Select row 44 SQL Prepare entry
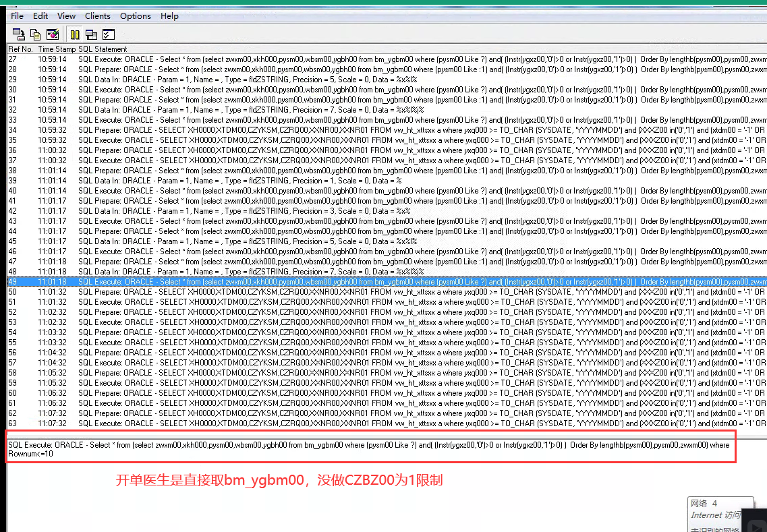 point(387,231)
